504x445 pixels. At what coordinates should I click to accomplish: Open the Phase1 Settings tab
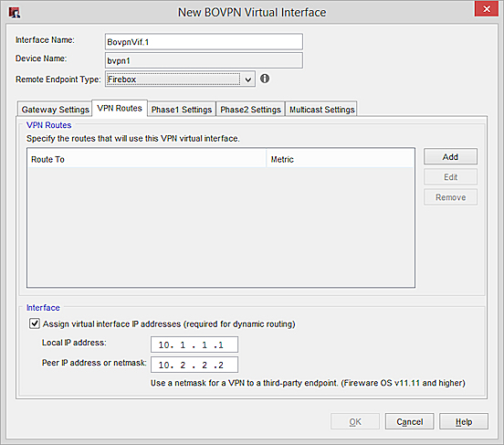coord(182,110)
